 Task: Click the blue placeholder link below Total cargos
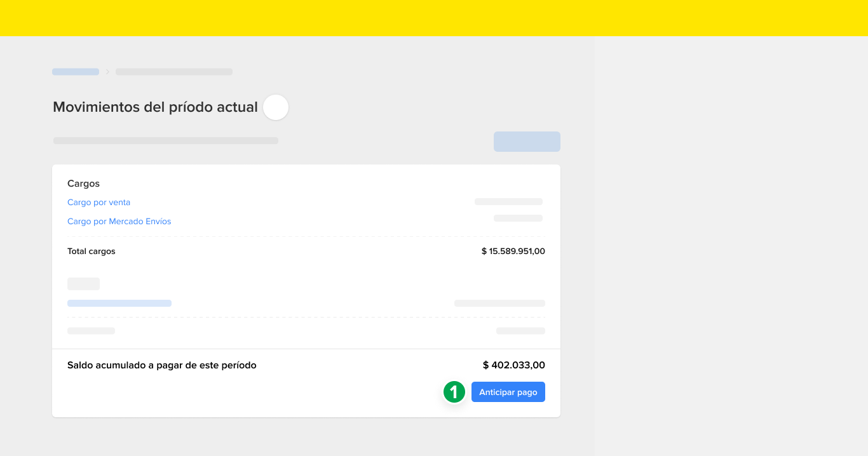119,304
